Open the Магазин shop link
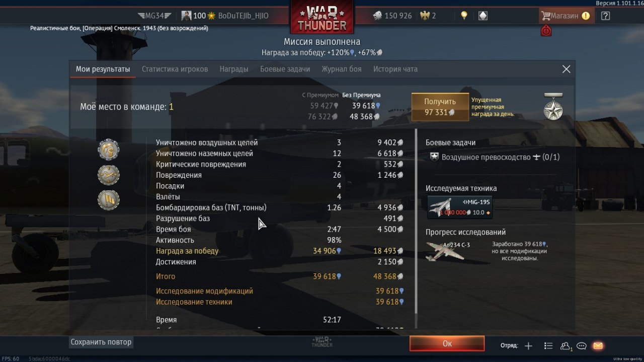The height and width of the screenshot is (362, 644). point(565,16)
